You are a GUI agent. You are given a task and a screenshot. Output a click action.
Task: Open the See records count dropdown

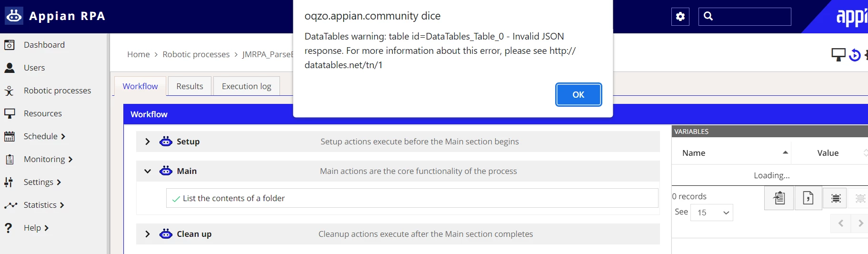(712, 213)
